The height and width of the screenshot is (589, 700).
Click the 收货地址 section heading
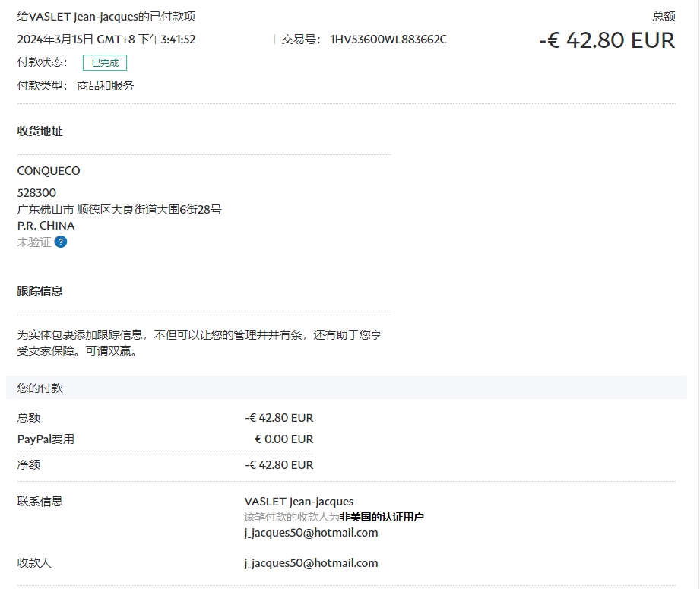click(x=40, y=131)
